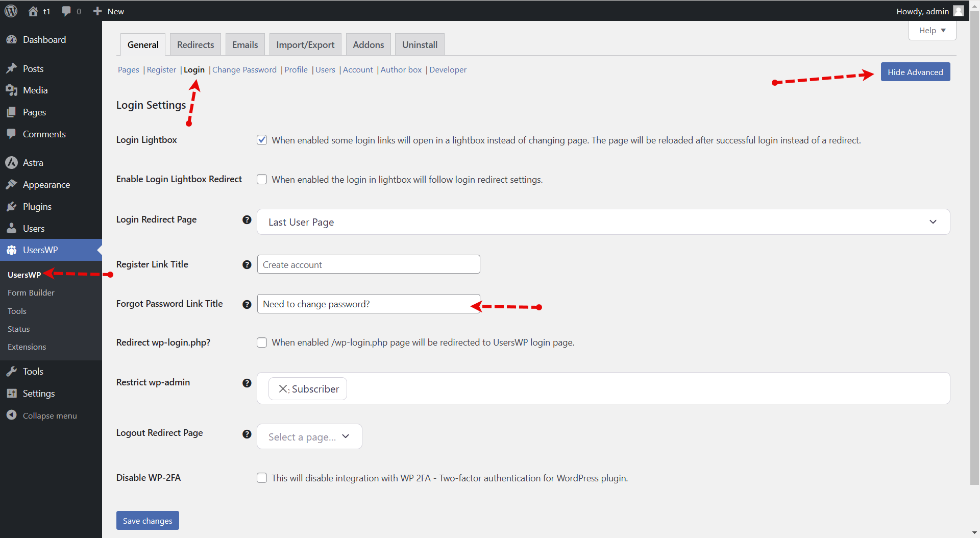Click the Hide Advanced button

915,72
